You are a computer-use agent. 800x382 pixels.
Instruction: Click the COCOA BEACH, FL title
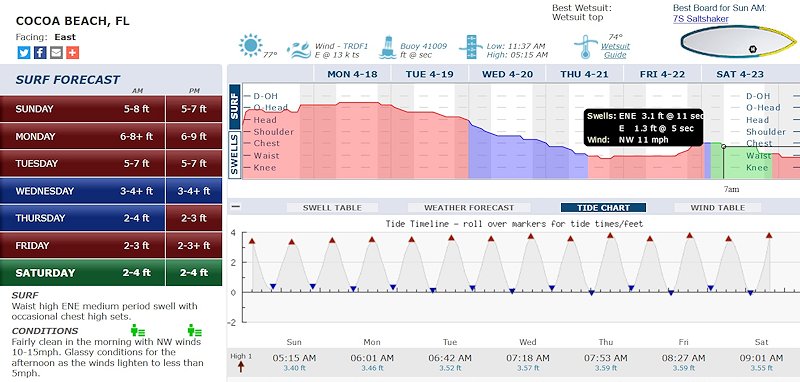click(x=72, y=21)
